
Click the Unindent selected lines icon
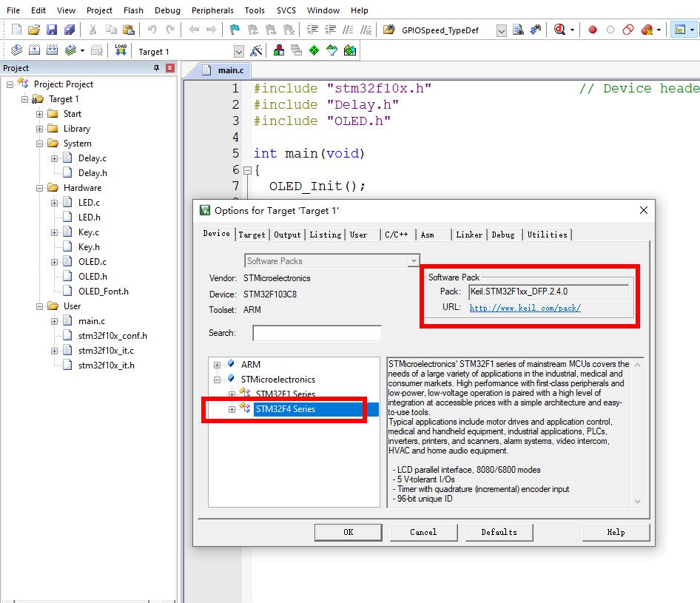coord(330,30)
